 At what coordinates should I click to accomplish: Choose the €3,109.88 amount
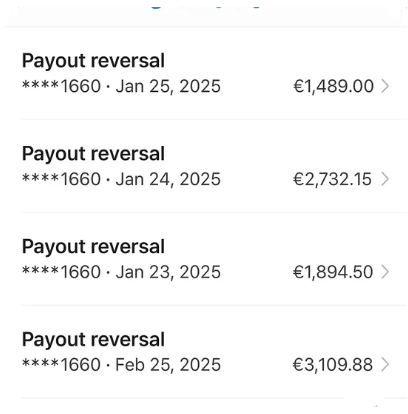(333, 365)
